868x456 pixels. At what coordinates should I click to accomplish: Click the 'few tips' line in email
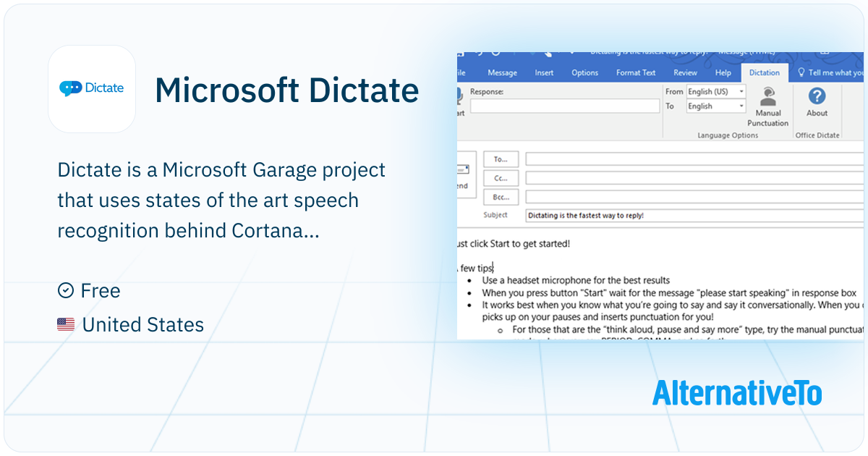coord(475,268)
